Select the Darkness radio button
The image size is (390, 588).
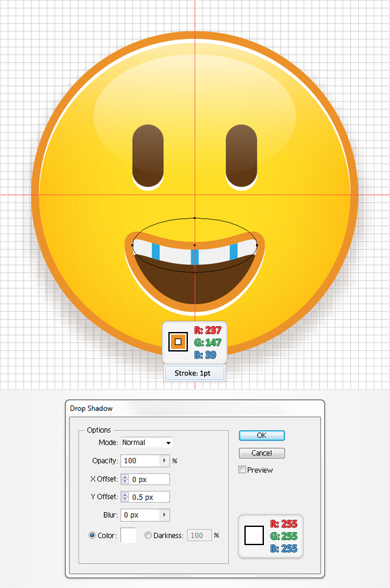point(148,535)
